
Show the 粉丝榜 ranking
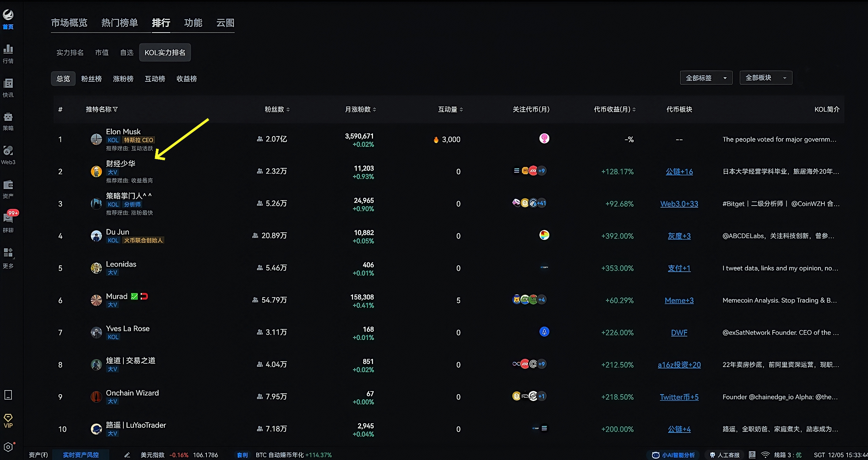92,79
